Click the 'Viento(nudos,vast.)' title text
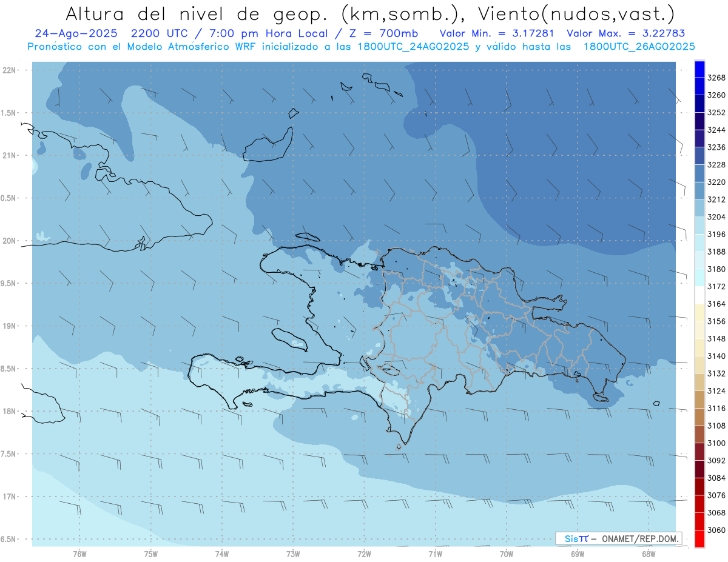Screen dimensions: 728x562 coord(577,13)
